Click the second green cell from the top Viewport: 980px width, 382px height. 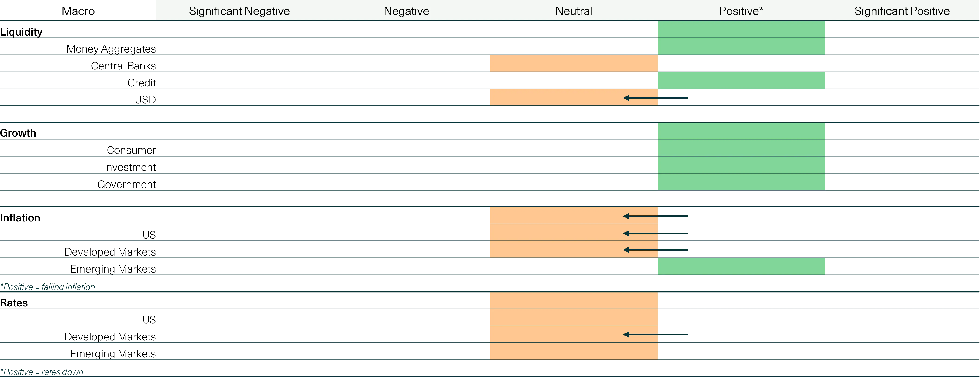point(742,46)
